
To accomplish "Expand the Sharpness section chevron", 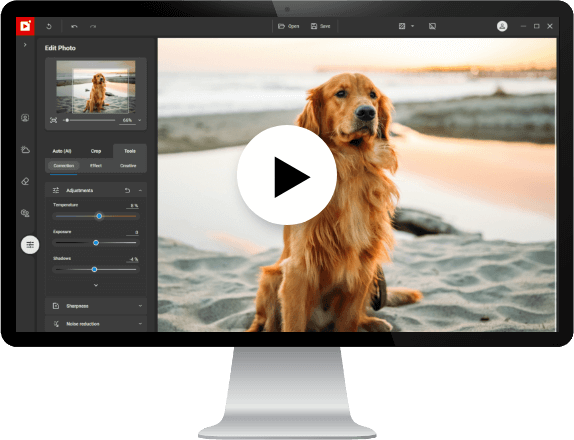I will (x=140, y=306).
